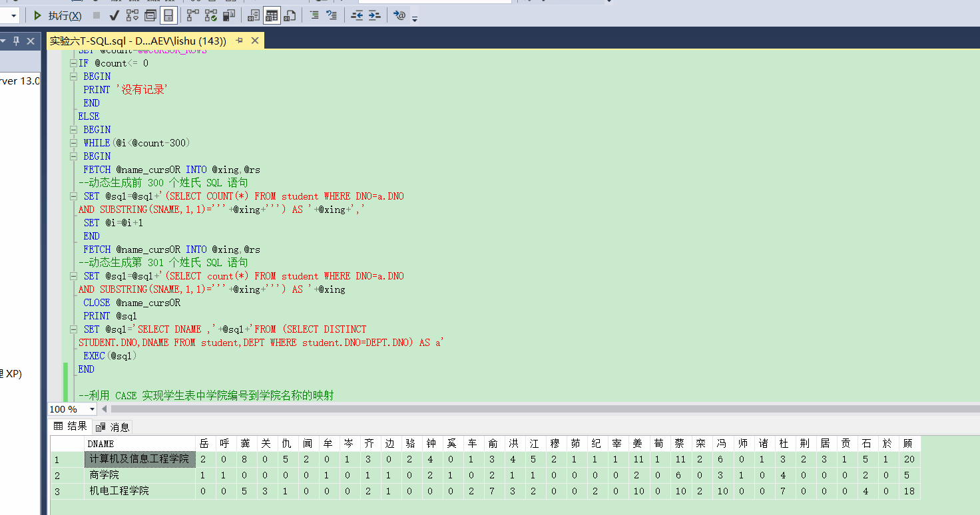The height and width of the screenshot is (515, 980).
Task: Pin the 实验六T-SQL.sql tab
Action: (239, 41)
